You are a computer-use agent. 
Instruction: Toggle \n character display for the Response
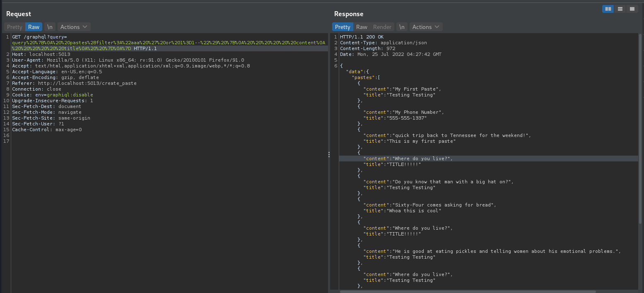(x=402, y=26)
